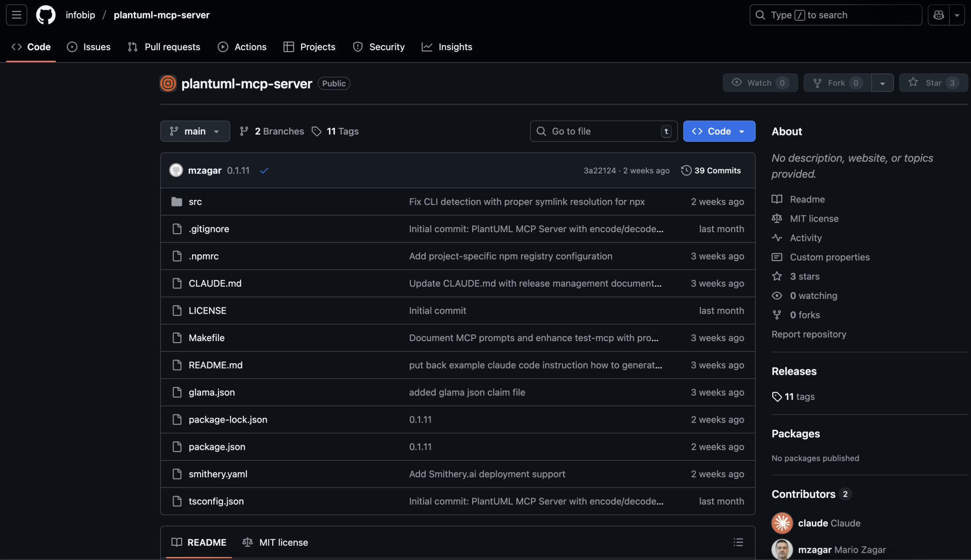Click the GitHub logo
The width and height of the screenshot is (971, 560).
[46, 15]
